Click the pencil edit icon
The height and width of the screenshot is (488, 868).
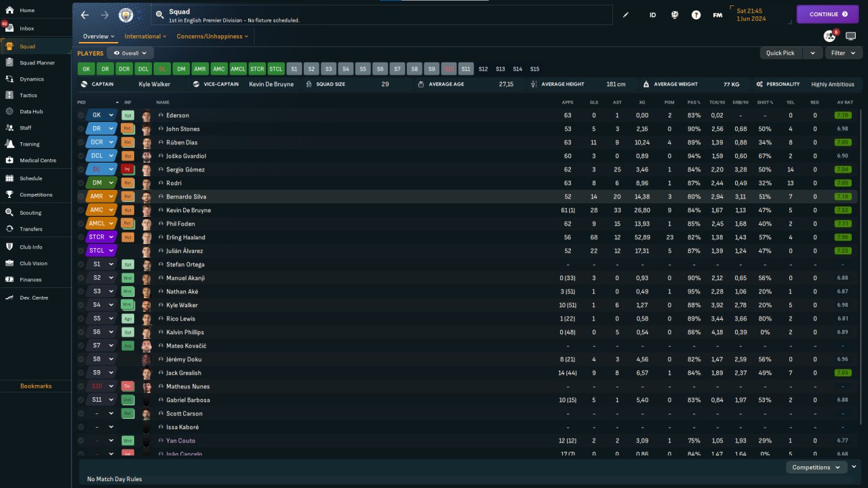coord(625,15)
